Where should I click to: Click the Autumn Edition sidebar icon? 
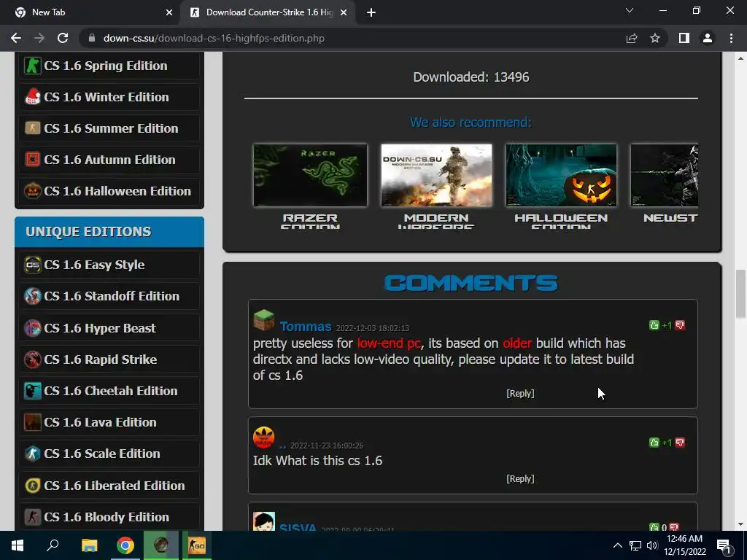(32, 160)
